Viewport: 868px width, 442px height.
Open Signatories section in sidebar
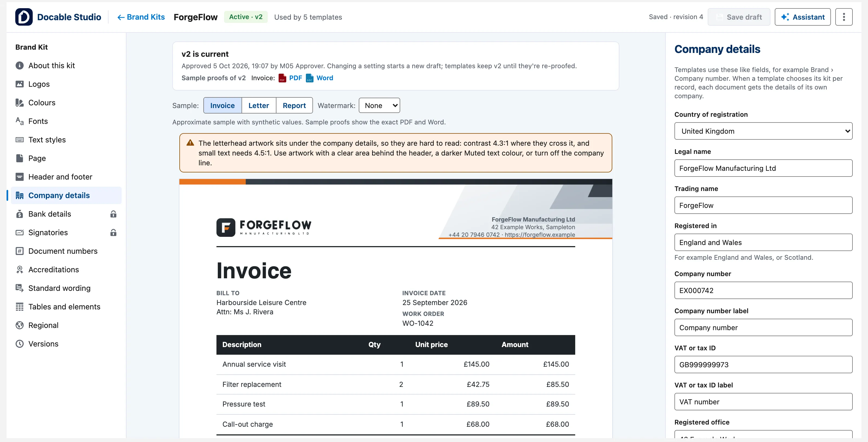click(66, 232)
